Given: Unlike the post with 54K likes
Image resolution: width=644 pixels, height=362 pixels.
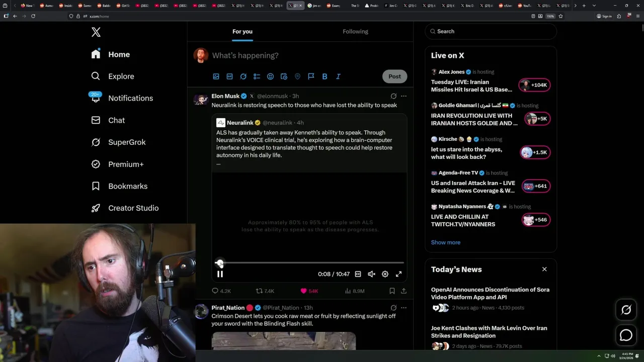Looking at the screenshot, I should [x=309, y=291].
